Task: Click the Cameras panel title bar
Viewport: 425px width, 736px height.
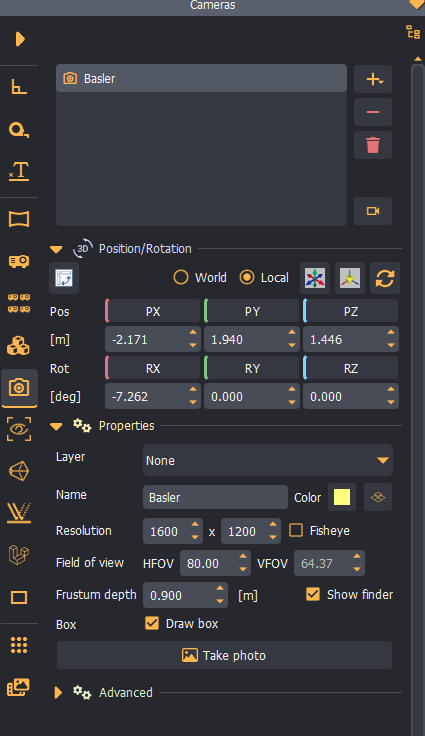Action: click(x=212, y=6)
